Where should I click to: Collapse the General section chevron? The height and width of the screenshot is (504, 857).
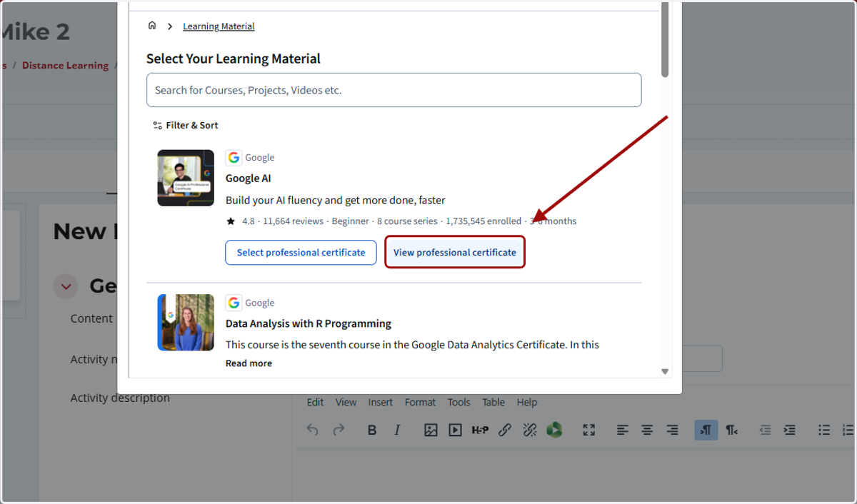66,287
